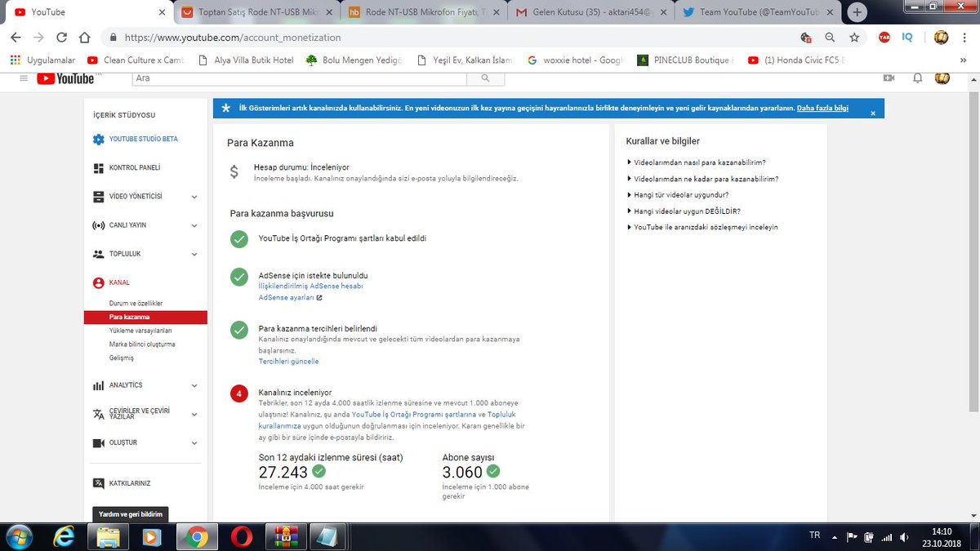The width and height of the screenshot is (980, 551).
Task: Launch Internet Explorer from taskbar
Action: (65, 536)
